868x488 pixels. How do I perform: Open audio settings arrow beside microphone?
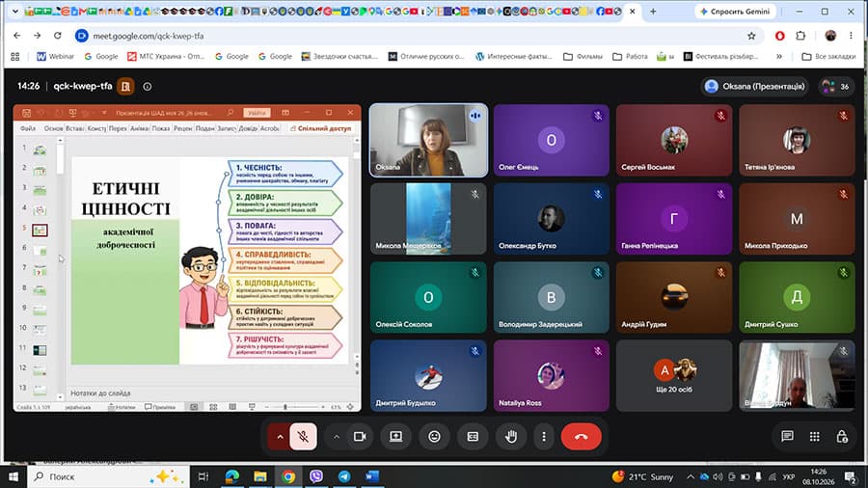coord(280,437)
